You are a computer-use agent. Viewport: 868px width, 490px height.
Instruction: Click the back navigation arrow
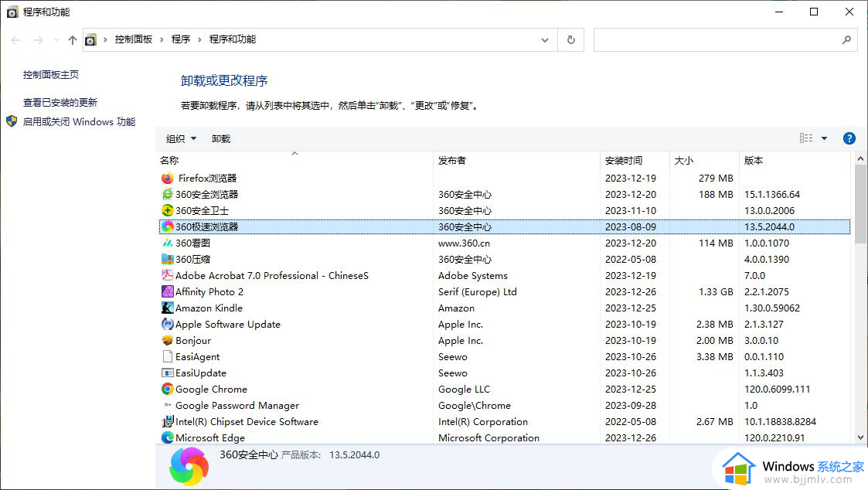16,40
